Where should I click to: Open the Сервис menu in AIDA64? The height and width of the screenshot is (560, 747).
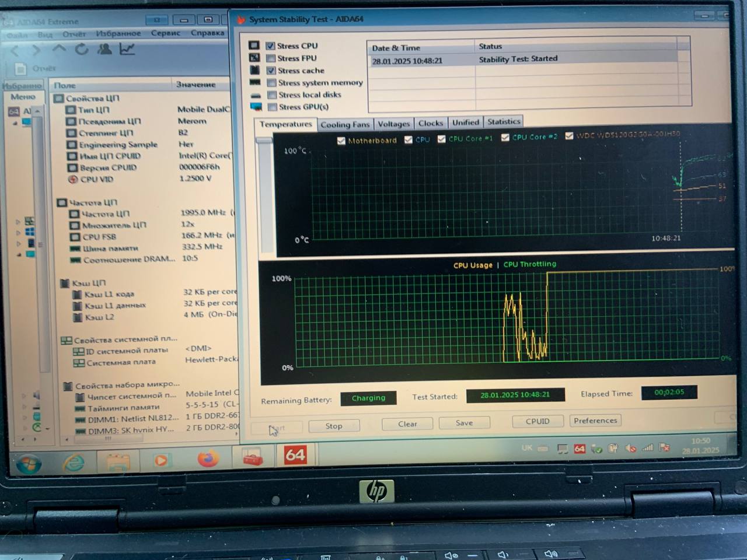166,33
